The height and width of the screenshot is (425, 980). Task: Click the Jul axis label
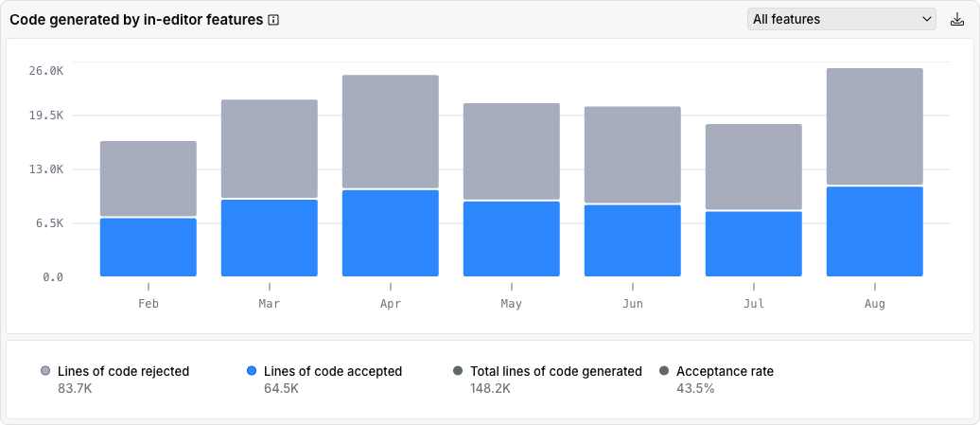(x=754, y=304)
